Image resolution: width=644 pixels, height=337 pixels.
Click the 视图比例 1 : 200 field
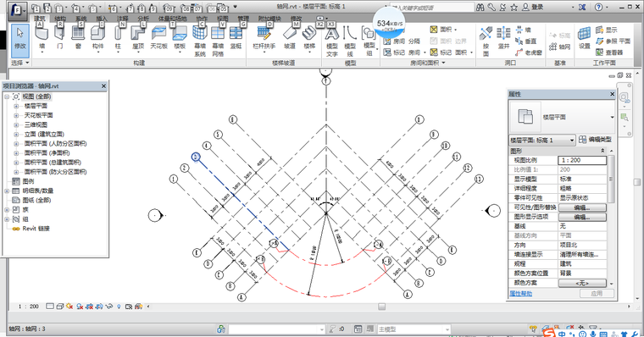[x=582, y=161]
